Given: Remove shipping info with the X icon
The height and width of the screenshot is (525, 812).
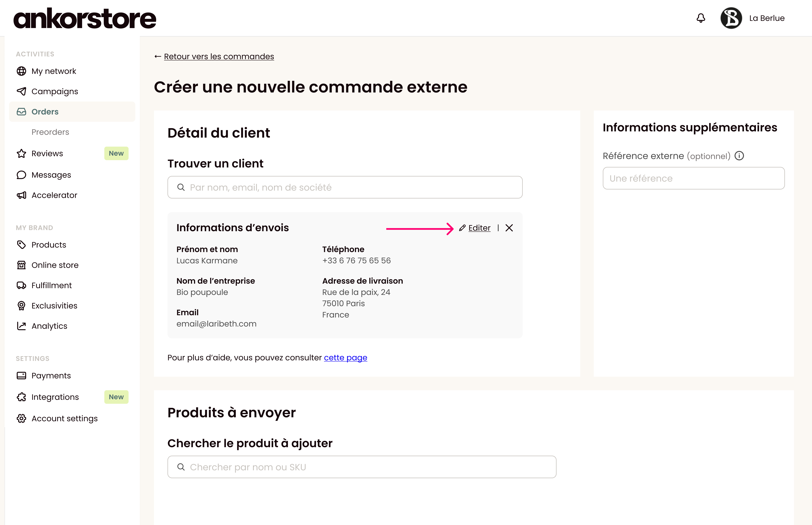Looking at the screenshot, I should tap(509, 228).
